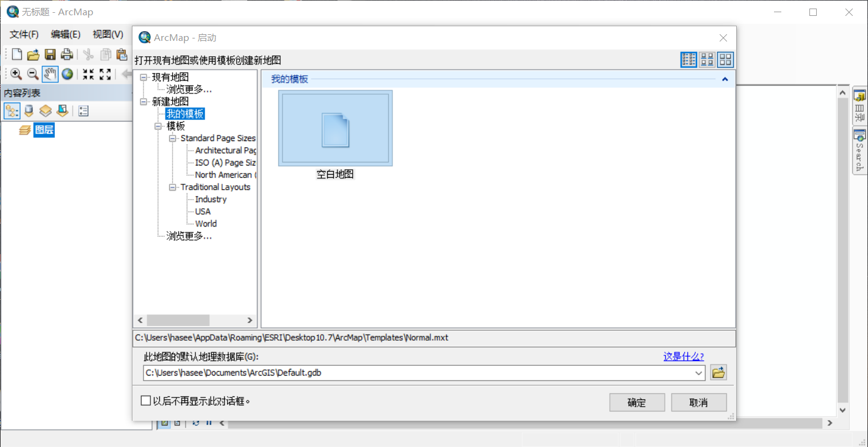Click the Cut scissors icon
868x447 pixels.
click(x=89, y=54)
